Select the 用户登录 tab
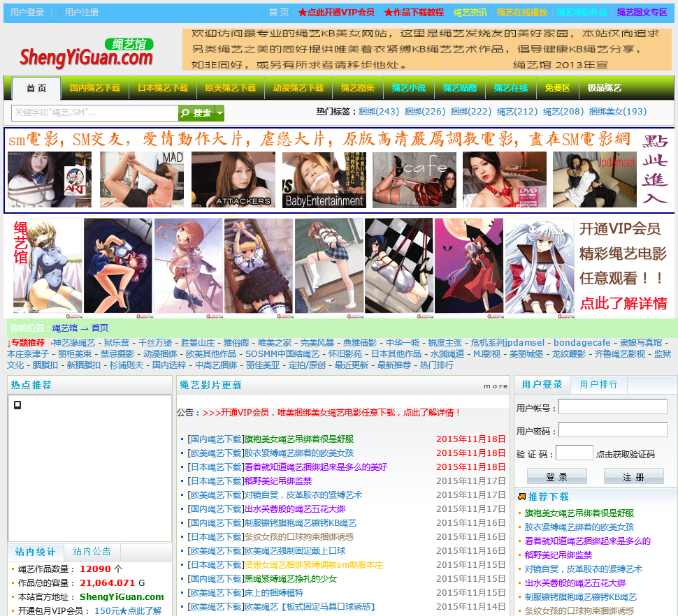Screen dimensions: 678x616 (542, 384)
